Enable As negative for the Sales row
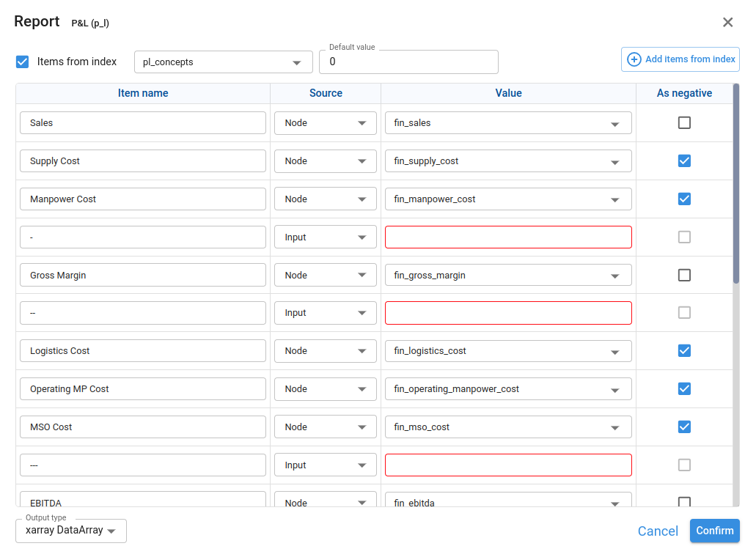Image resolution: width=756 pixels, height=546 pixels. pyautogui.click(x=684, y=123)
